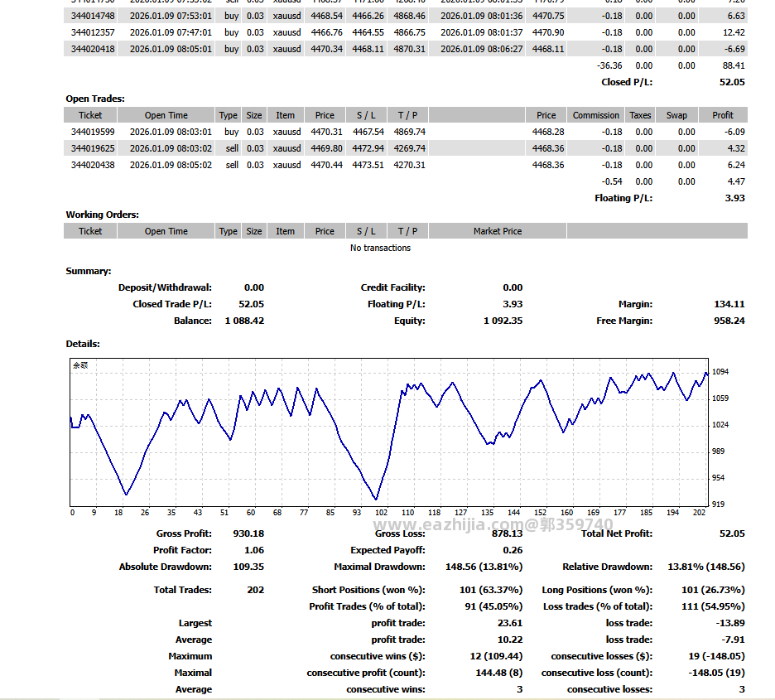This screenshot has width=775, height=700.
Task: Click the Market Price header in Working Orders
Action: (x=498, y=231)
